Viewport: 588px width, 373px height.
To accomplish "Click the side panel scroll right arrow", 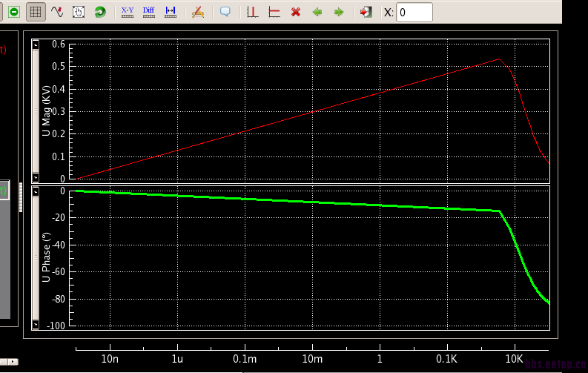I will [13, 362].
